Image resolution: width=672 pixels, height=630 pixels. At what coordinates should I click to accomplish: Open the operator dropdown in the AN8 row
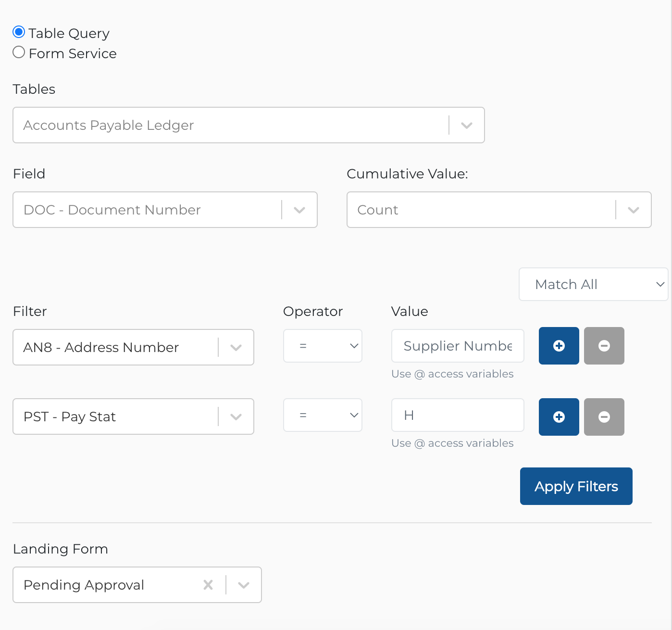point(323,346)
